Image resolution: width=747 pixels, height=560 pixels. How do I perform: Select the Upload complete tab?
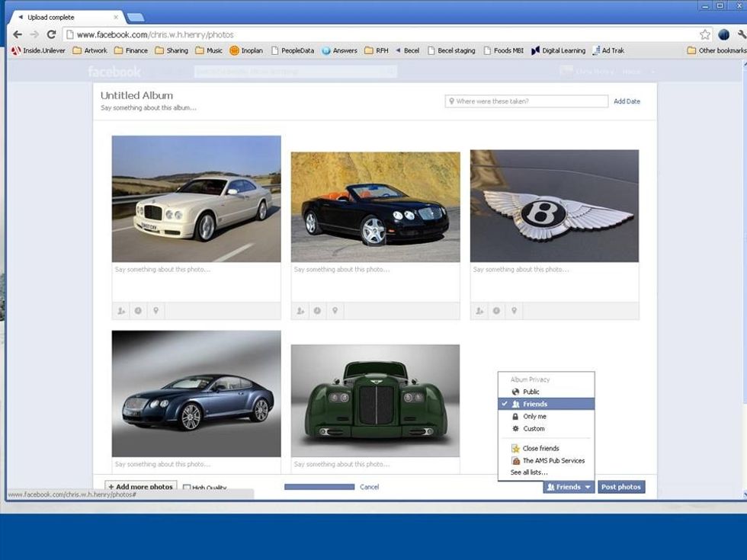67,17
